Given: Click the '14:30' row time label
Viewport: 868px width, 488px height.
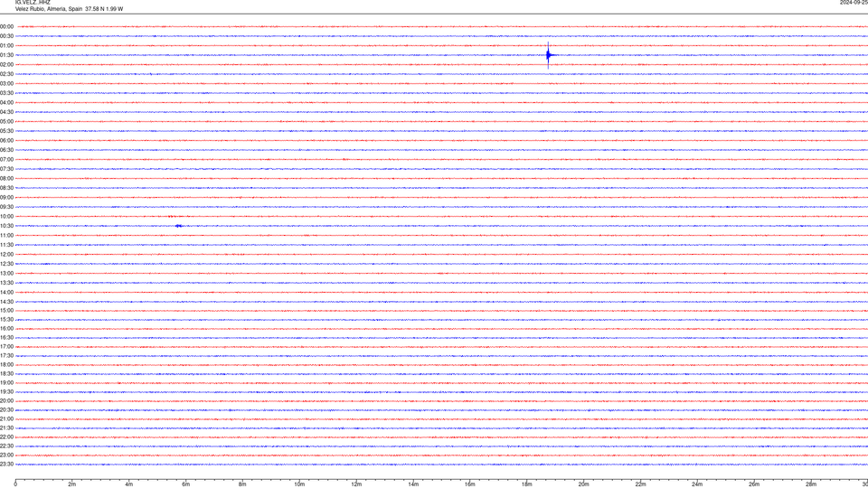Looking at the screenshot, I should 6,302.
